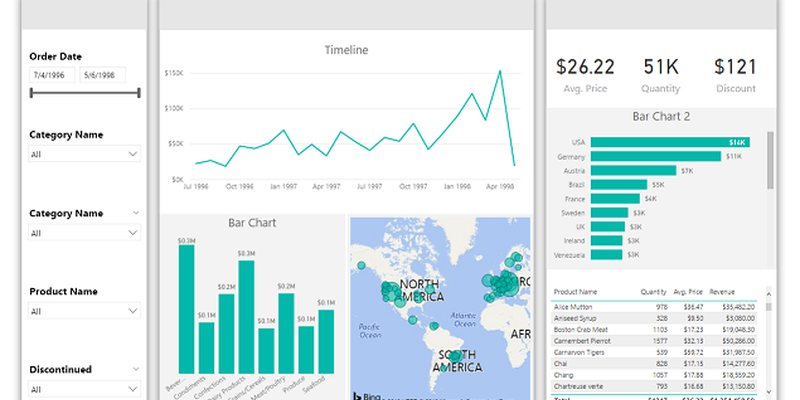This screenshot has width=800, height=400.
Task: Sort the table by the Product Name header
Action: 575,293
